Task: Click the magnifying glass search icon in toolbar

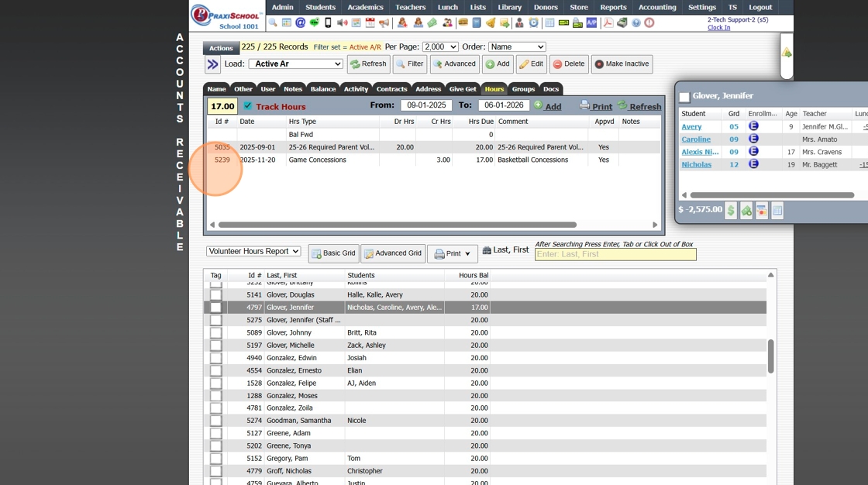Action: click(x=273, y=22)
